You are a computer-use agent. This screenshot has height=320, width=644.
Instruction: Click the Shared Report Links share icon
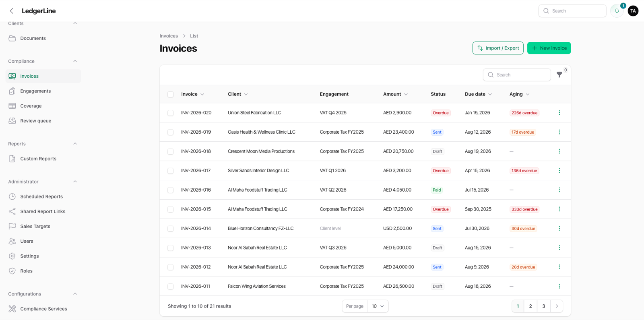click(12, 211)
